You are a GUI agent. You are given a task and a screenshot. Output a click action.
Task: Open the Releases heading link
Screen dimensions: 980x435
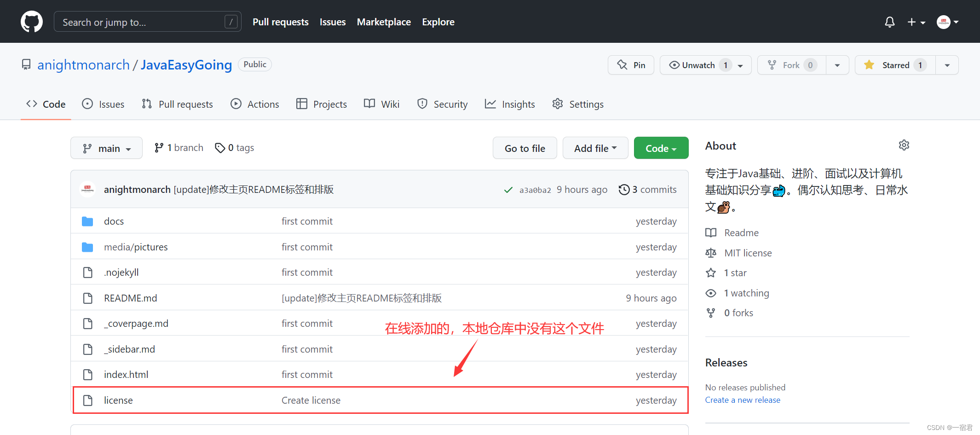click(x=726, y=363)
